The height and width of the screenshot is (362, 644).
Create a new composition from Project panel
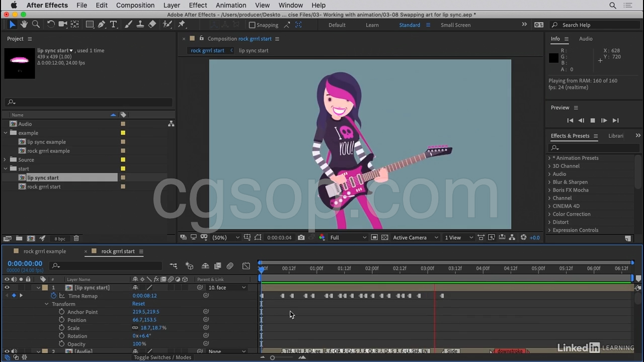[x=31, y=239]
